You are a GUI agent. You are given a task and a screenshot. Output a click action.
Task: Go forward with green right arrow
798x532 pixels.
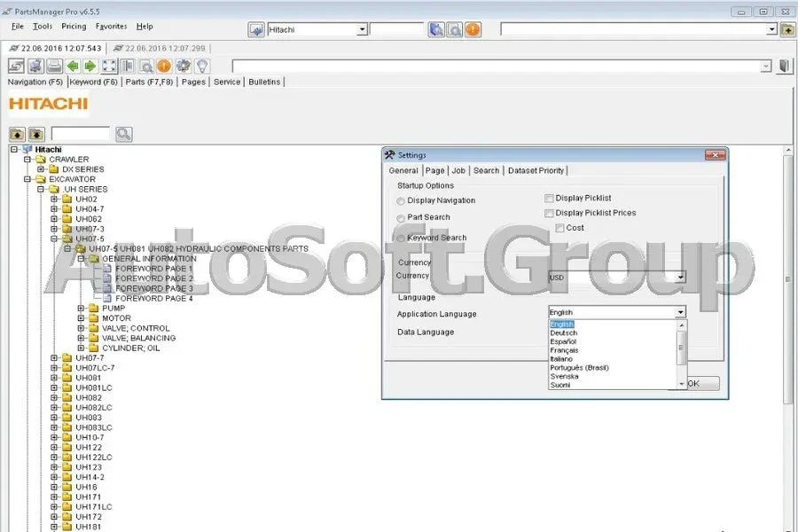point(90,66)
